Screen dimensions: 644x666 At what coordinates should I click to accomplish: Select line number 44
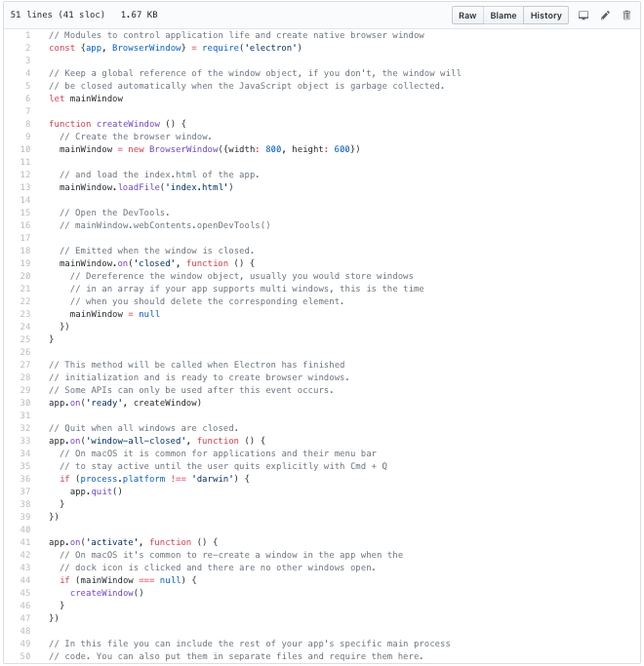pos(25,580)
